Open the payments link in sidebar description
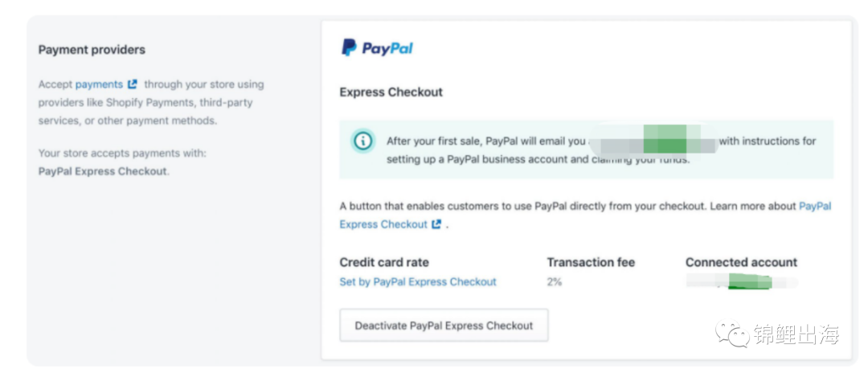Image resolution: width=868 pixels, height=373 pixels. point(99,84)
